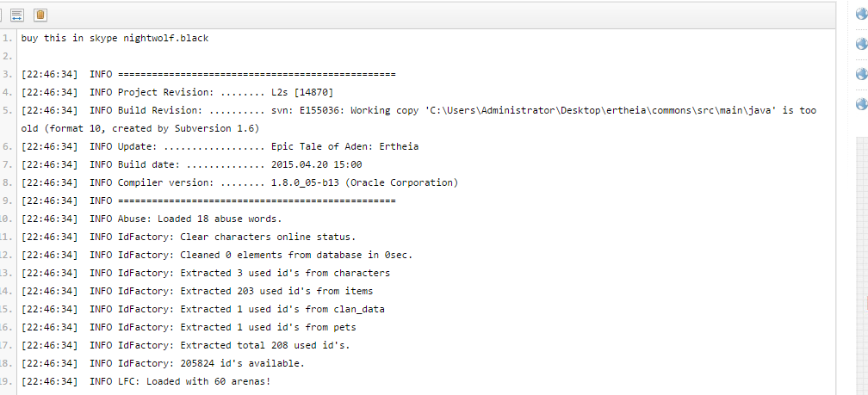Click the 'buy this in skype nightwolf.black' line

(115, 38)
